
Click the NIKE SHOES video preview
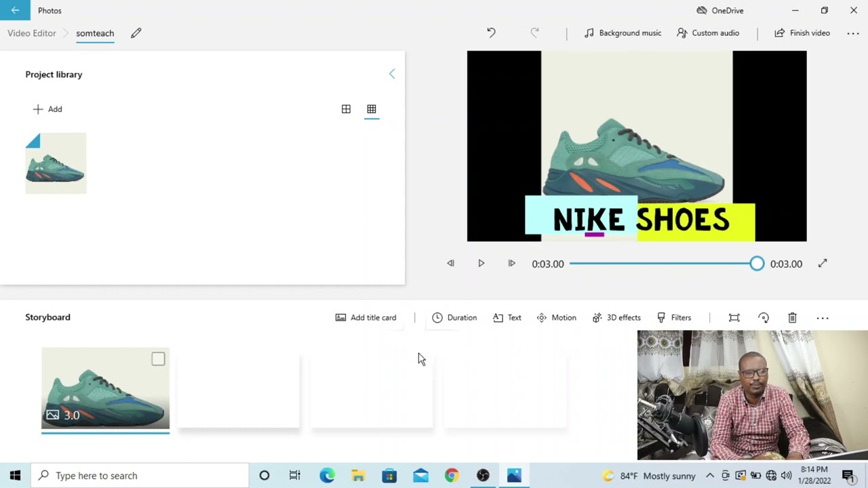[x=637, y=146]
